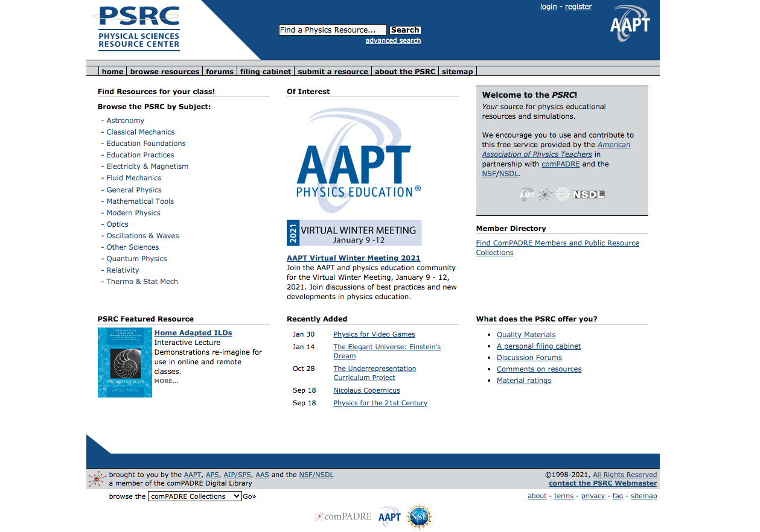Image resolution: width=760 pixels, height=532 pixels.
Task: Click the small AAPT icon in the Welcome box
Action: tap(527, 194)
